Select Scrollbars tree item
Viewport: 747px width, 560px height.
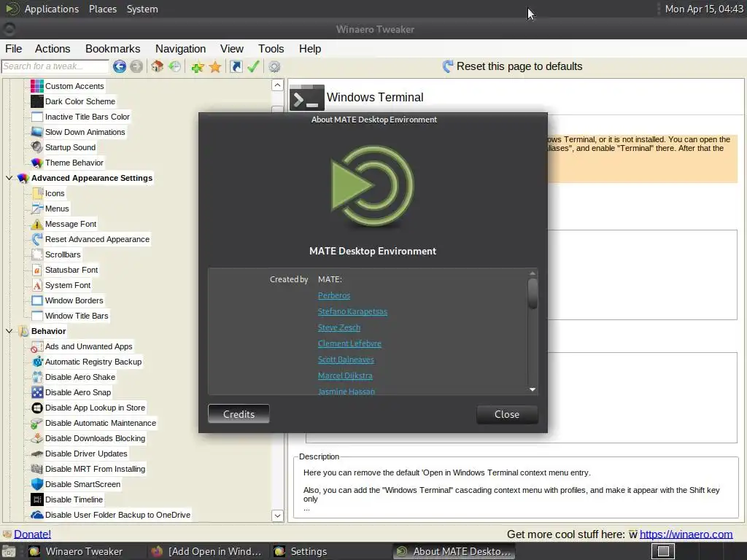point(63,254)
